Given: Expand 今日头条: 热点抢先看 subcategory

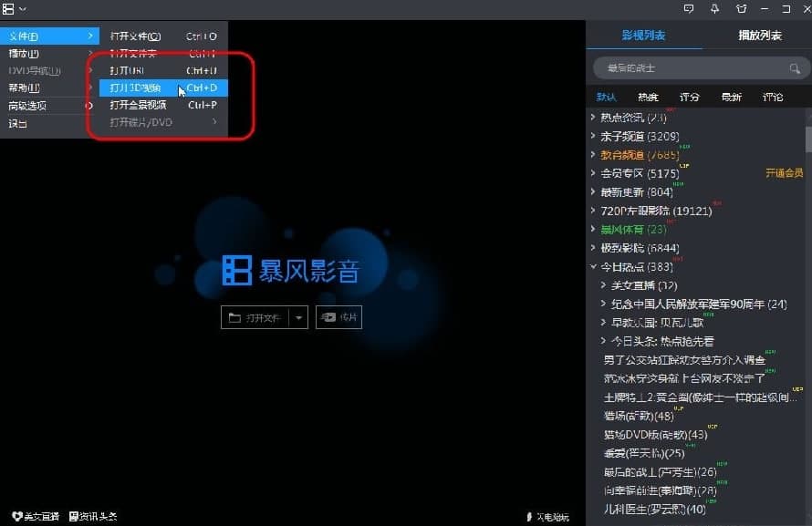Looking at the screenshot, I should pos(603,341).
